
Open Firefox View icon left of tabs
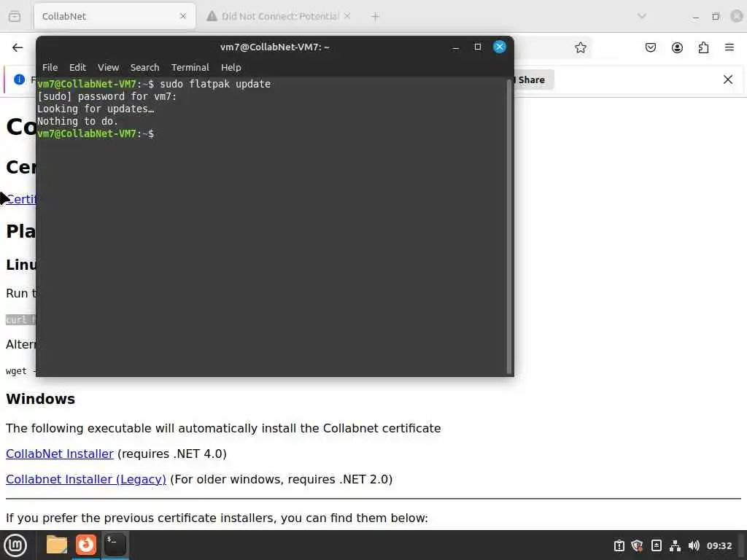click(15, 16)
